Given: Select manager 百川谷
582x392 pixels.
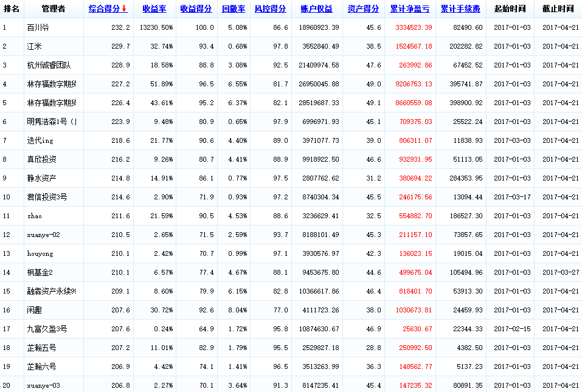Looking at the screenshot, I should click(x=38, y=27).
